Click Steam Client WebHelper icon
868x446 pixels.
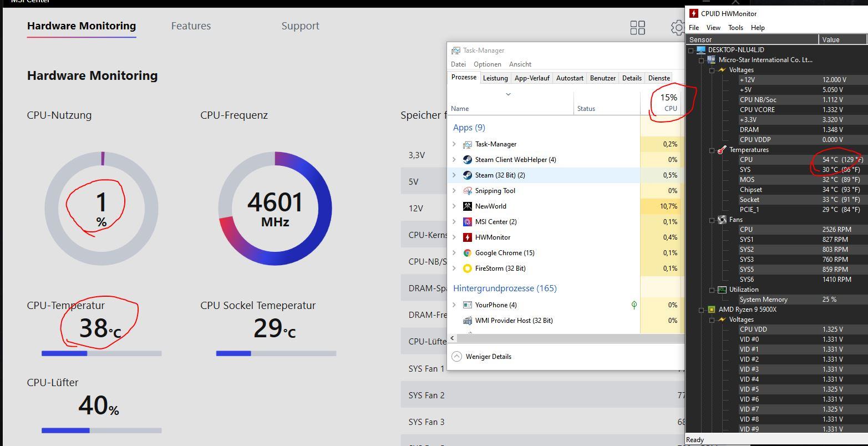click(467, 160)
